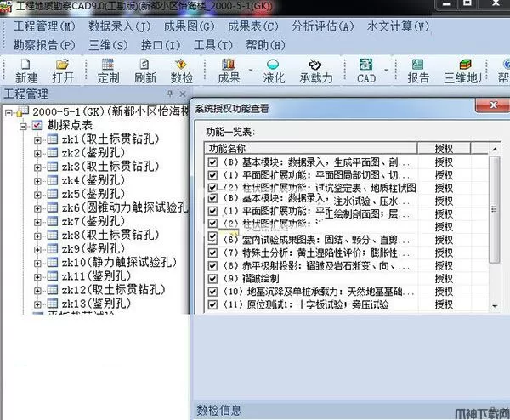Image resolution: width=510 pixels, height=420 pixels.
Task: Open the 成果图(G) menu
Action: point(189,26)
